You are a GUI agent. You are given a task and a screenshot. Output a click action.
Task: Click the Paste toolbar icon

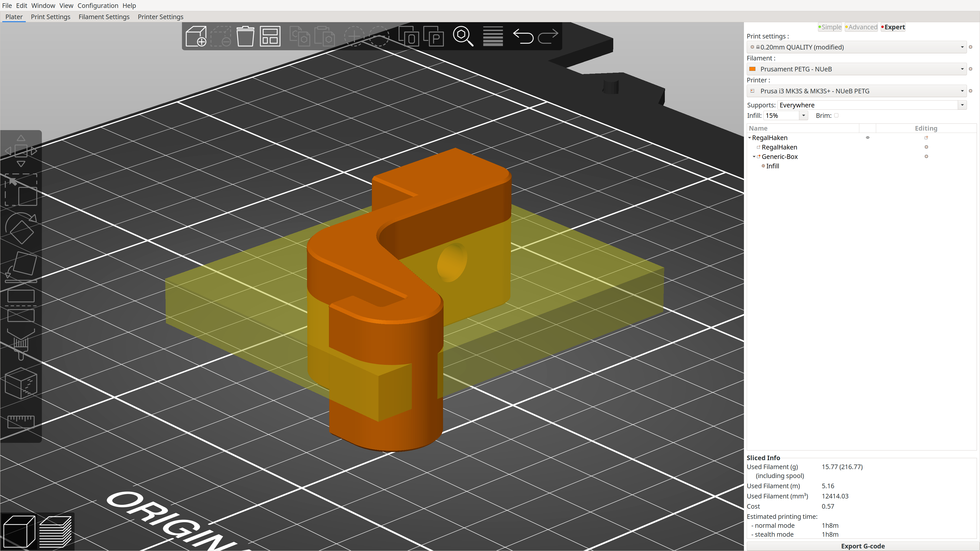(x=325, y=36)
